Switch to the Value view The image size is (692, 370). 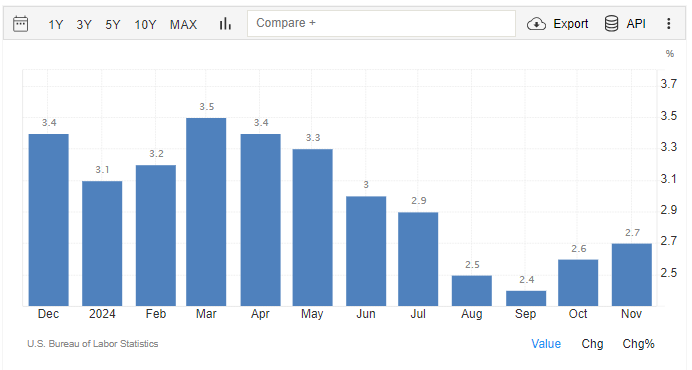546,344
